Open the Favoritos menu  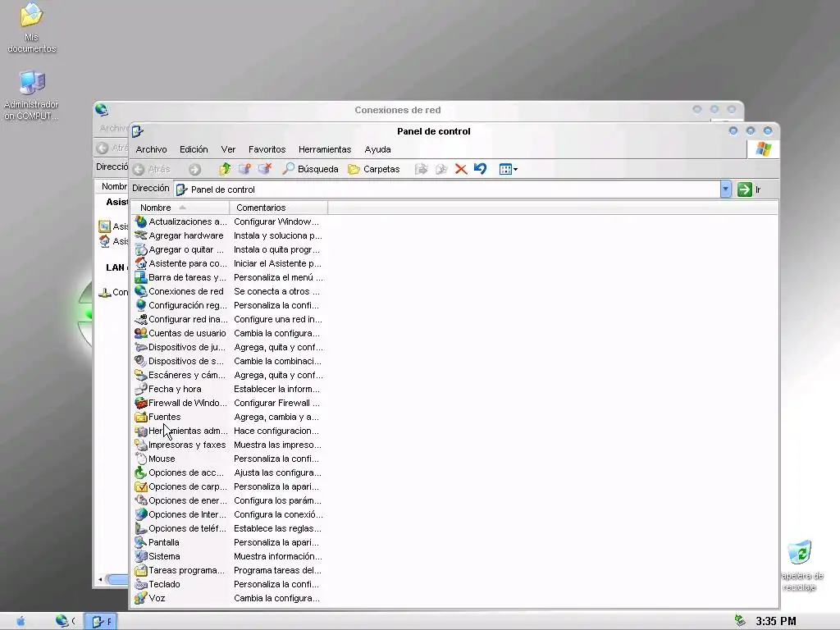pyautogui.click(x=267, y=149)
